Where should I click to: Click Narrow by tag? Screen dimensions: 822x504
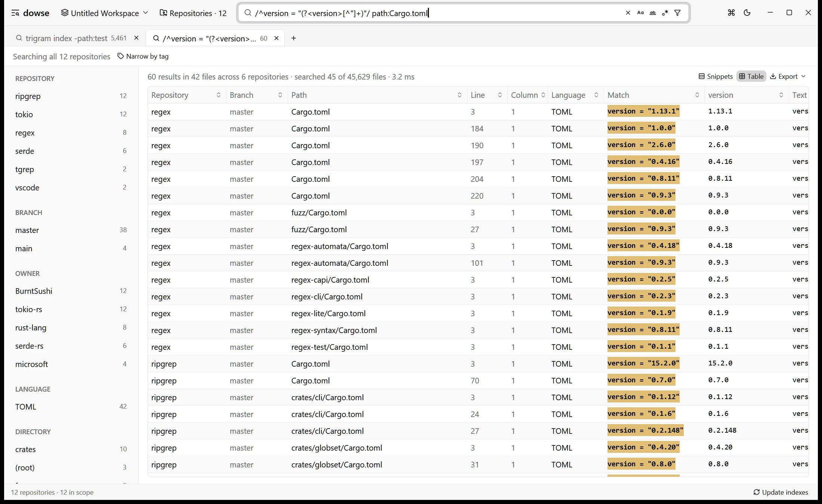(143, 56)
